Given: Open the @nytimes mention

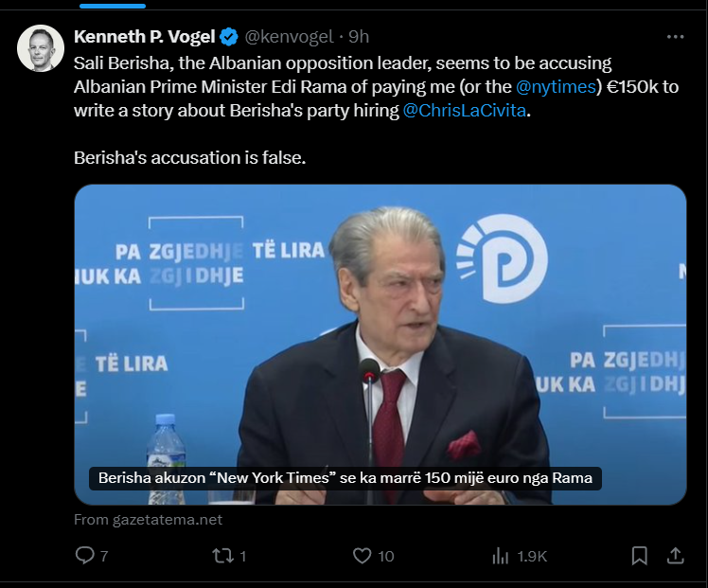Looking at the screenshot, I should pyautogui.click(x=555, y=85).
